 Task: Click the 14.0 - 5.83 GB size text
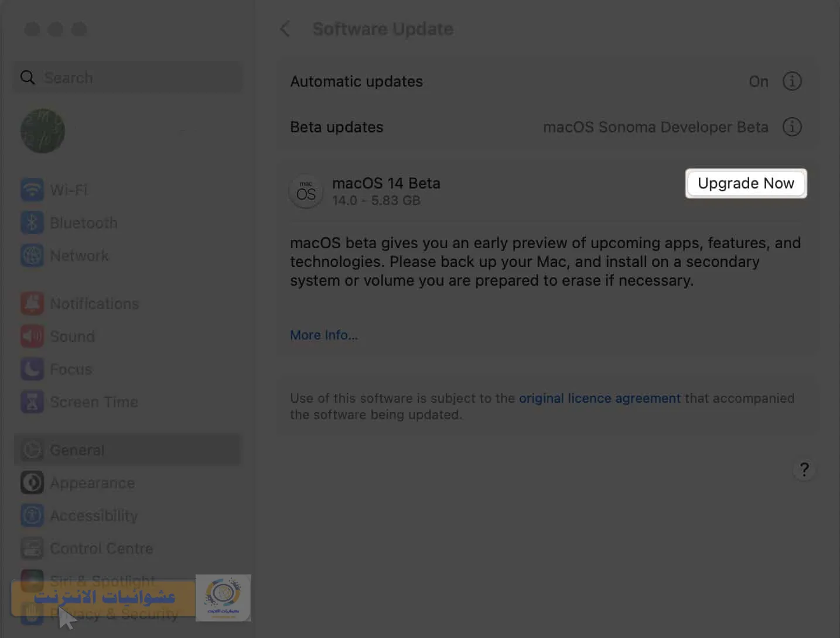[x=376, y=200]
